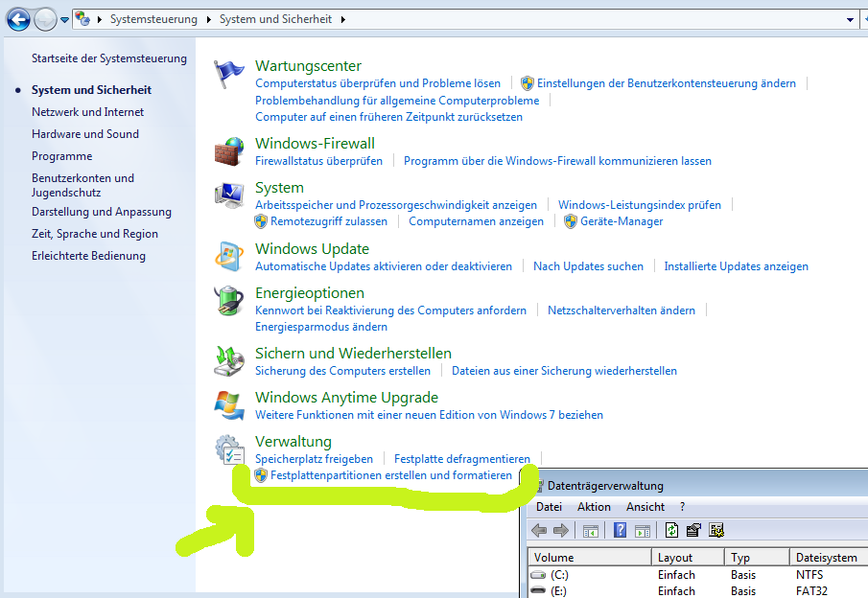
Task: Click Festplatte defragmentieren
Action: [x=461, y=459]
